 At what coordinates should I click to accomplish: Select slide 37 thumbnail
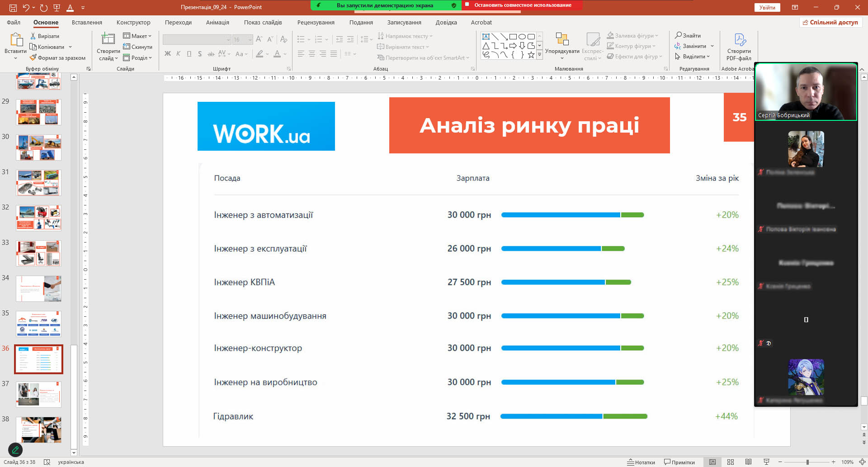[38, 395]
